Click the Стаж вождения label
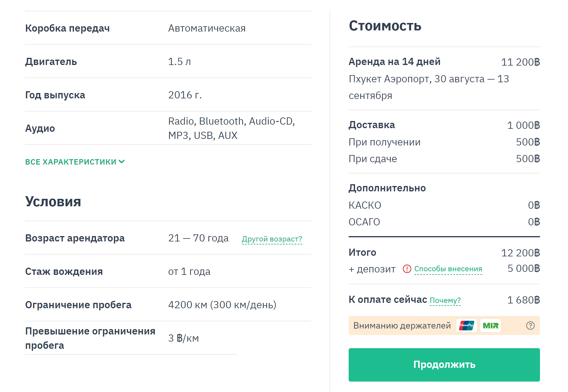Viewport: 568px width, 392px height. 64,272
